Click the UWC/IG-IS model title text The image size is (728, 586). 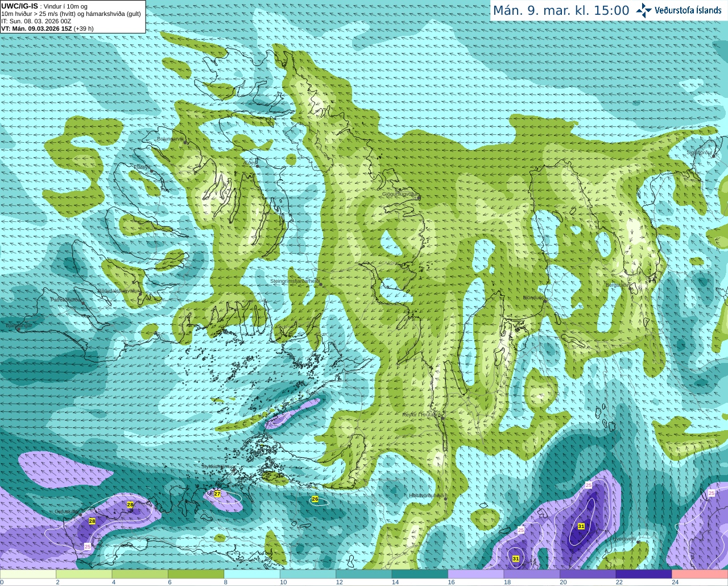[x=19, y=6]
